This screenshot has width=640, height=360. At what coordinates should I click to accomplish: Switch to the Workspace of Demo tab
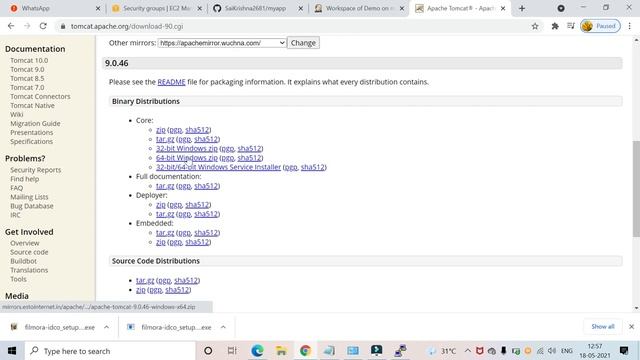click(x=360, y=8)
